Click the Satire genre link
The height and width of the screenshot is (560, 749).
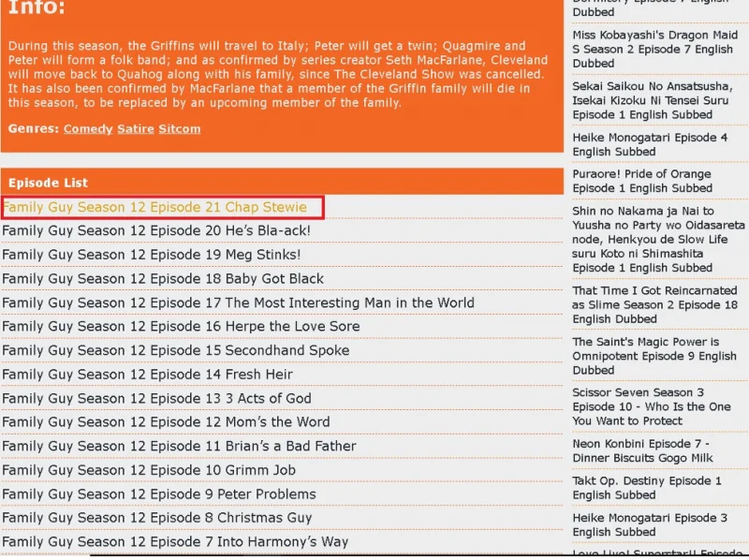tap(136, 129)
